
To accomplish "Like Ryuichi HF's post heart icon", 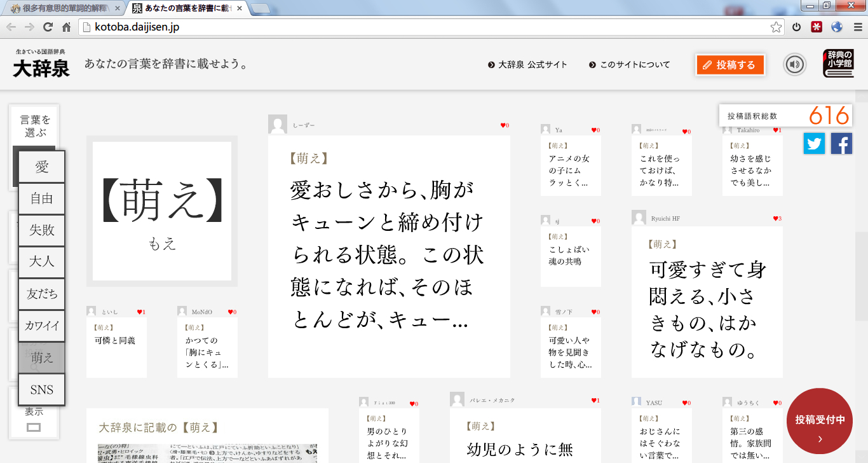I will coord(777,218).
